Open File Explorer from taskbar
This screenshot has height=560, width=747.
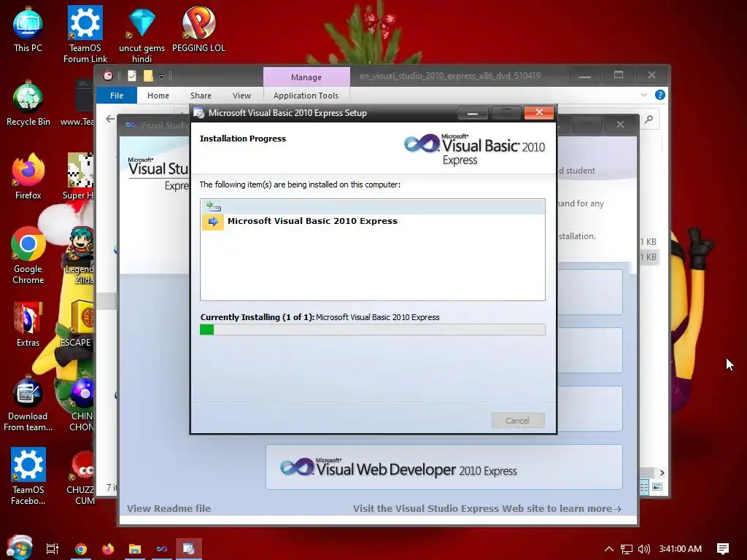pos(135,549)
